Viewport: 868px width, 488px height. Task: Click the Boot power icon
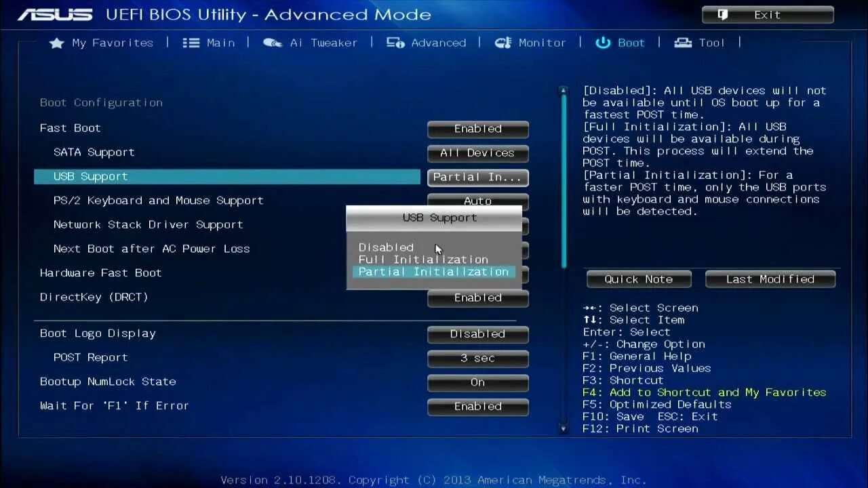coord(603,43)
